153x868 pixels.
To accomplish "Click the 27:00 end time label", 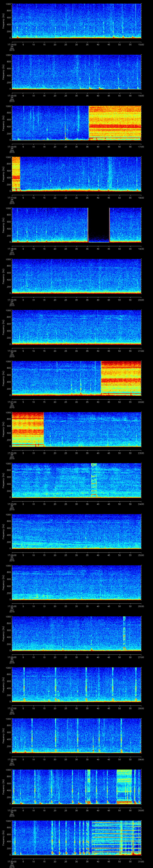I will point(141,657).
